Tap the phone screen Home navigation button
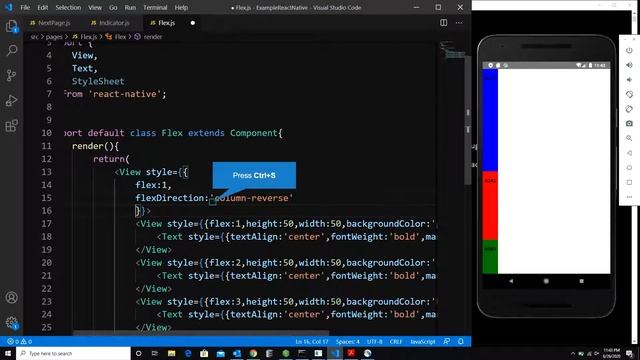This screenshot has width=640, height=360. click(x=546, y=281)
